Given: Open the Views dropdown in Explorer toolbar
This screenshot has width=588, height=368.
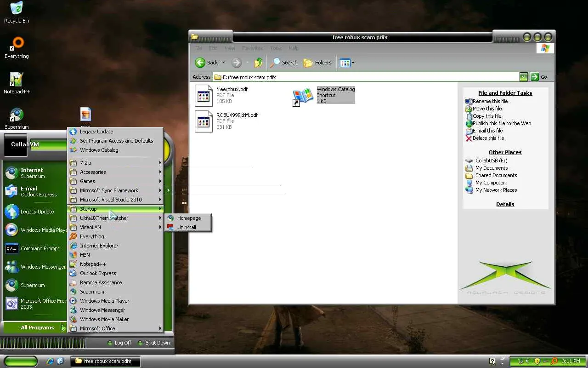Looking at the screenshot, I should tap(347, 63).
